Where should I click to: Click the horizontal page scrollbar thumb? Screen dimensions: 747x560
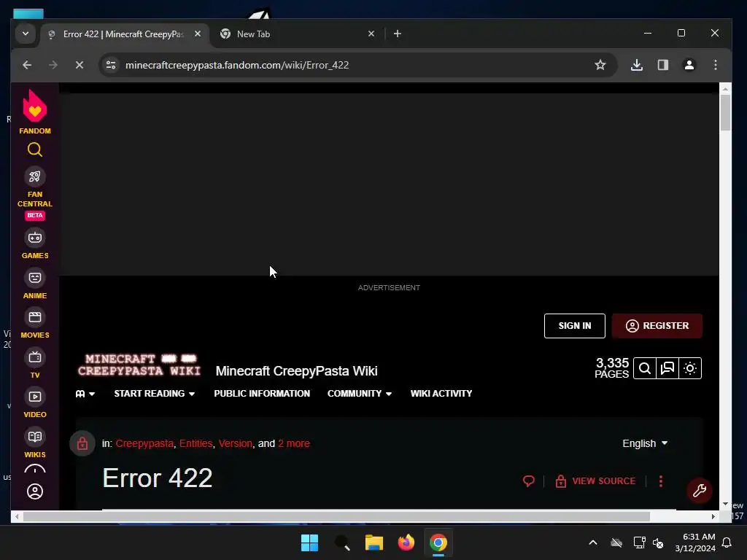coord(336,517)
